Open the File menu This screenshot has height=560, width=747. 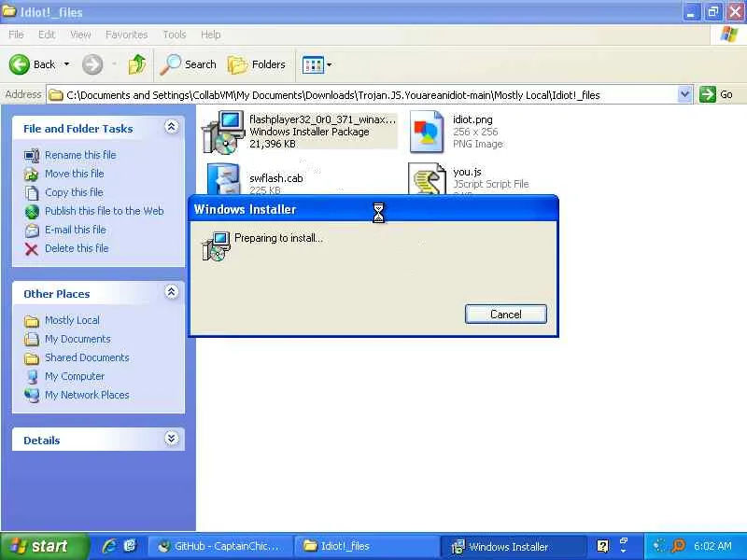tap(16, 35)
